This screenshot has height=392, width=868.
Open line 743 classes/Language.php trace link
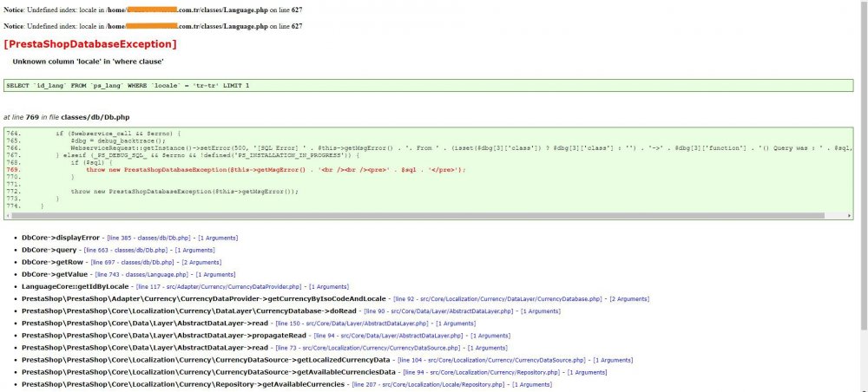[141, 274]
